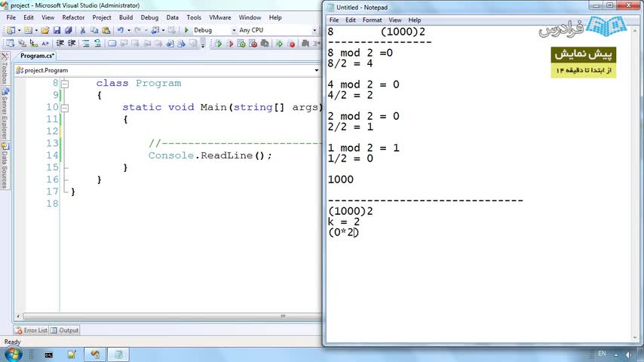Toggle bookmark on current line icon
This screenshot has height=362, width=644.
pyautogui.click(x=112, y=43)
